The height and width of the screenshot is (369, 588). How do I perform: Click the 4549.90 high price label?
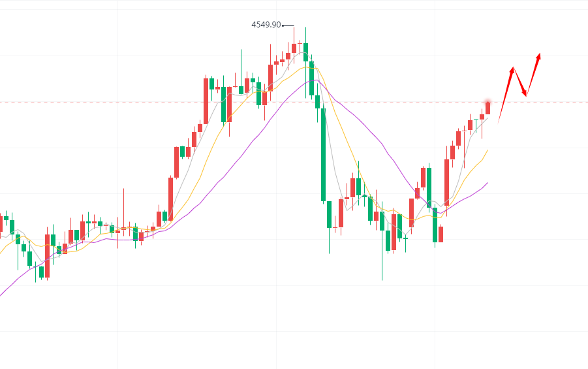pyautogui.click(x=266, y=25)
